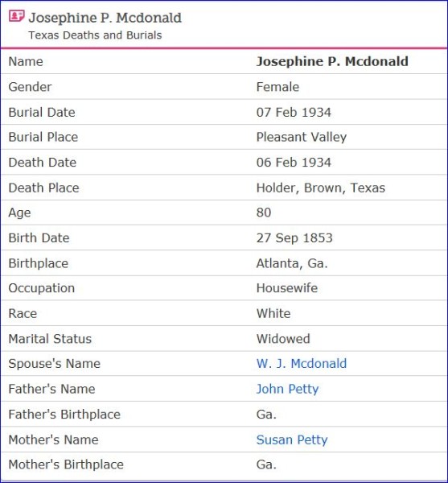Click the Father's Birthplace field label
This screenshot has height=483, width=448.
pyautogui.click(x=64, y=415)
